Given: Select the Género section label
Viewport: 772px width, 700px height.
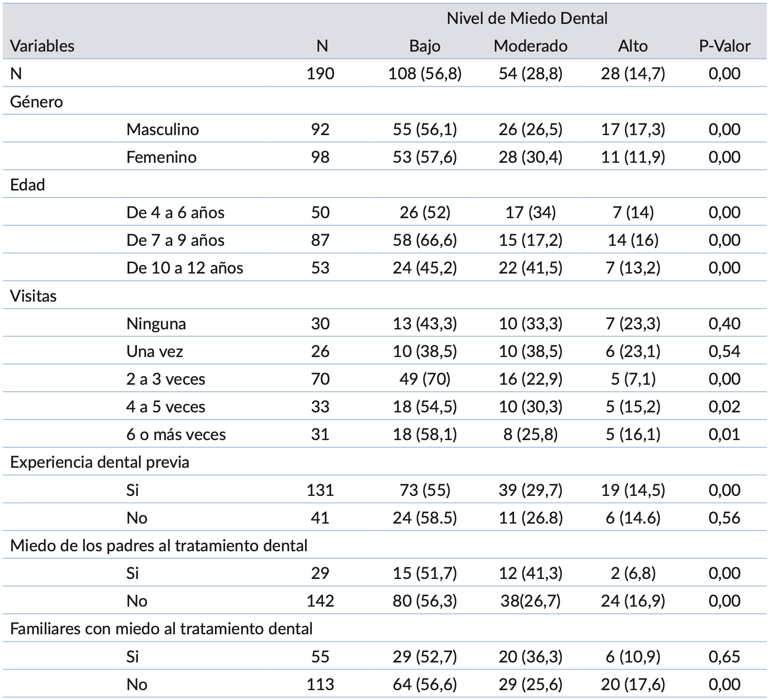Looking at the screenshot, I should pyautogui.click(x=37, y=101).
